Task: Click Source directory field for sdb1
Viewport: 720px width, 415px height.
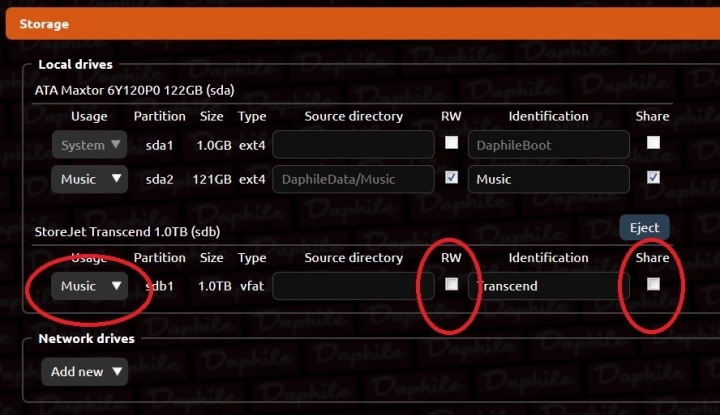Action: coord(353,286)
